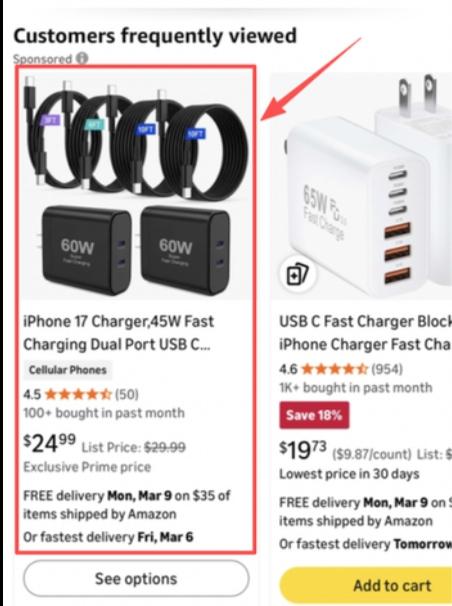Screen dimensions: 452x606
Task: Click the Cellular Phones category badge
Action: (68, 370)
